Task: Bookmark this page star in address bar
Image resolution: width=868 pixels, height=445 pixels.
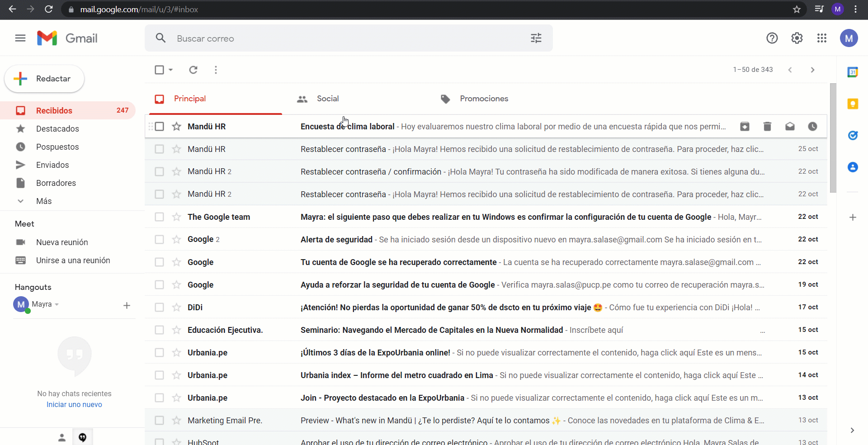Action: click(797, 9)
